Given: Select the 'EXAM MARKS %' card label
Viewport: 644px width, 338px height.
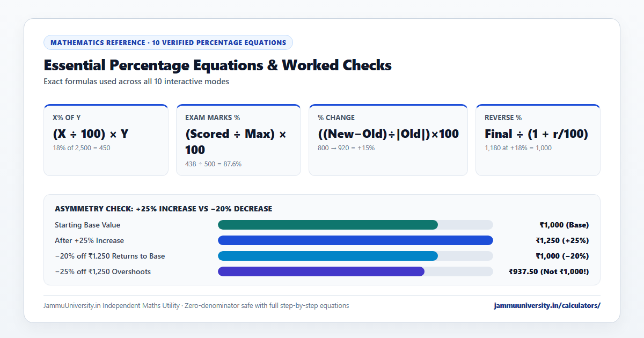Looking at the screenshot, I should click(x=213, y=117).
